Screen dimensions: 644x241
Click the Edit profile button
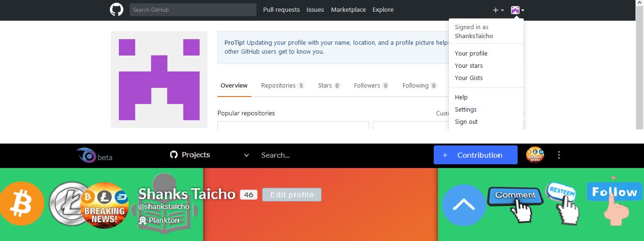pos(292,195)
